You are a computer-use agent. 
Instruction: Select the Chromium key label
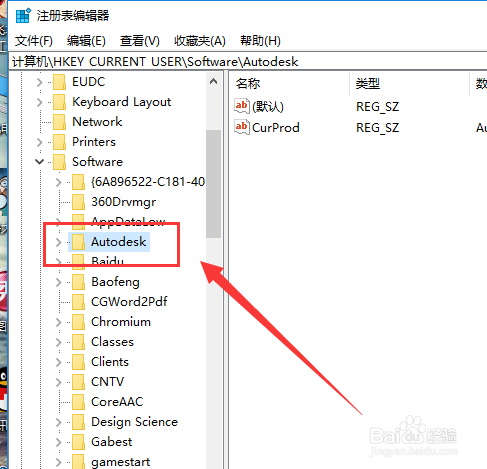[121, 322]
